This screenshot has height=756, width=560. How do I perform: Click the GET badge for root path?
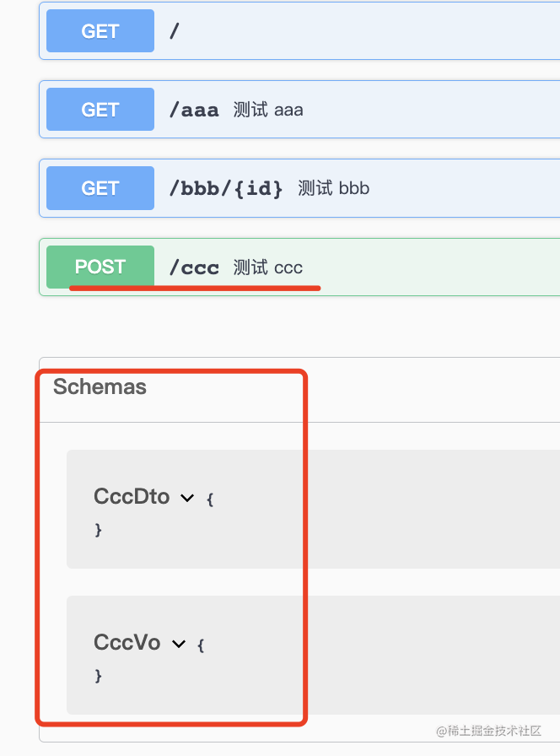(100, 31)
